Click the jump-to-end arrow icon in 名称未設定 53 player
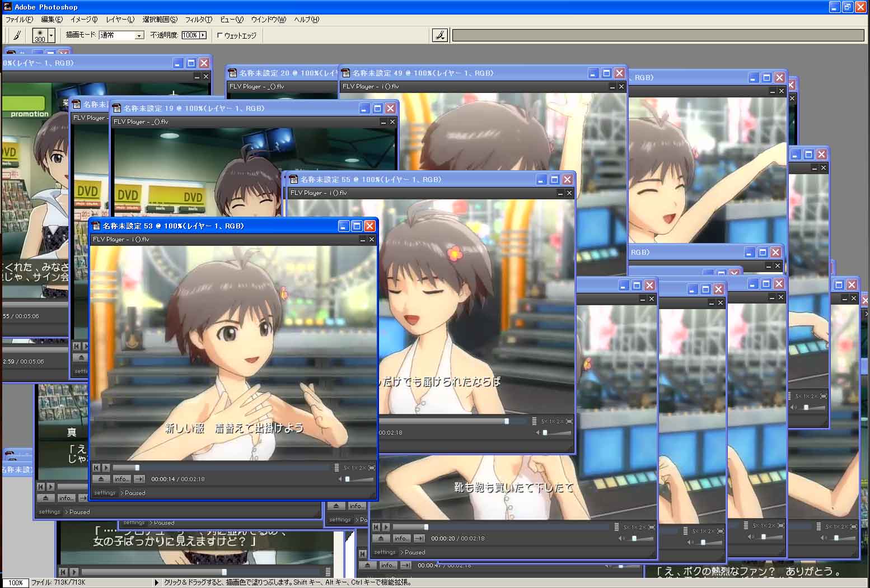The height and width of the screenshot is (588, 870). (x=139, y=479)
